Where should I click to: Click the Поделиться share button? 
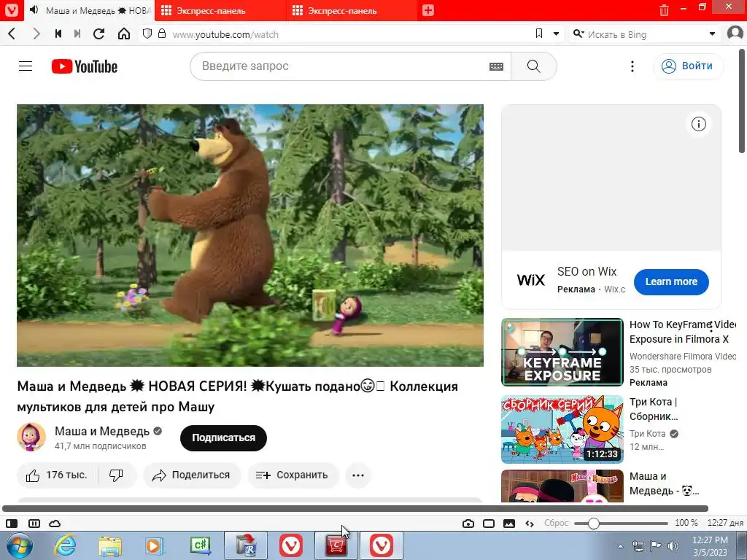(x=192, y=475)
